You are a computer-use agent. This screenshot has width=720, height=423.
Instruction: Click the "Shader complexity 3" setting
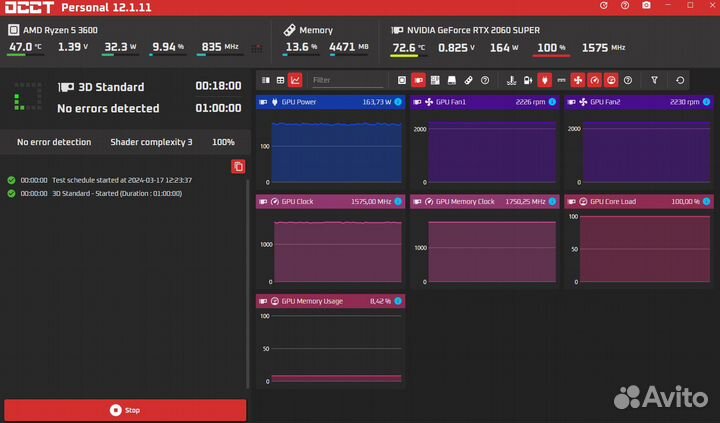coord(151,142)
